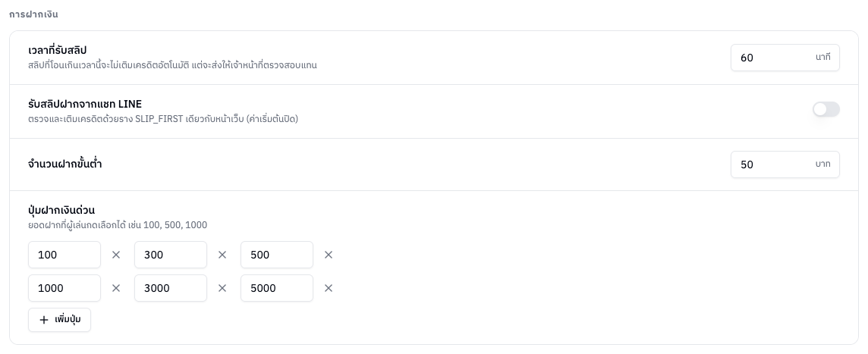This screenshot has height=354, width=868.
Task: Remove the 3000 quick deposit button
Action: click(x=222, y=288)
